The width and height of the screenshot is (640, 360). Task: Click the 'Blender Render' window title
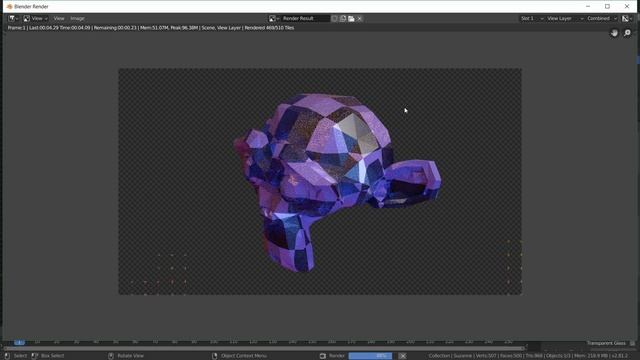[31, 7]
